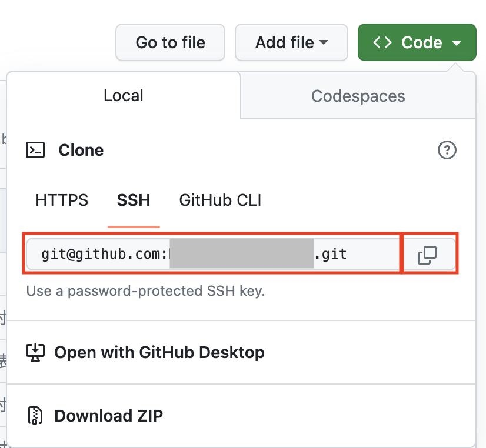Click the Add file button label
Image resolution: width=486 pixels, height=448 pixels.
click(x=285, y=42)
